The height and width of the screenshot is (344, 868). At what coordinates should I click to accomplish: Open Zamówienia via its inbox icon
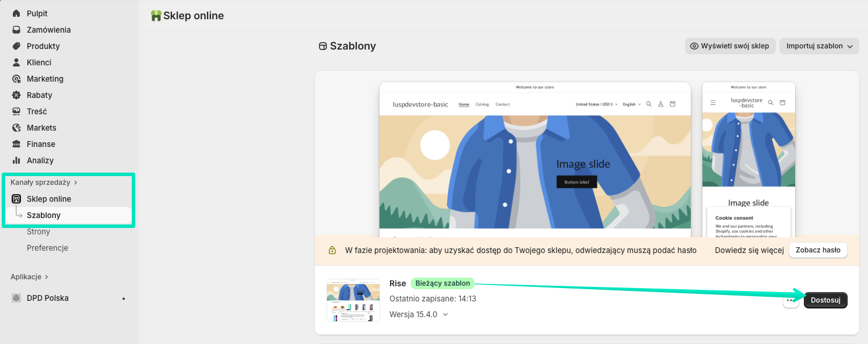16,30
